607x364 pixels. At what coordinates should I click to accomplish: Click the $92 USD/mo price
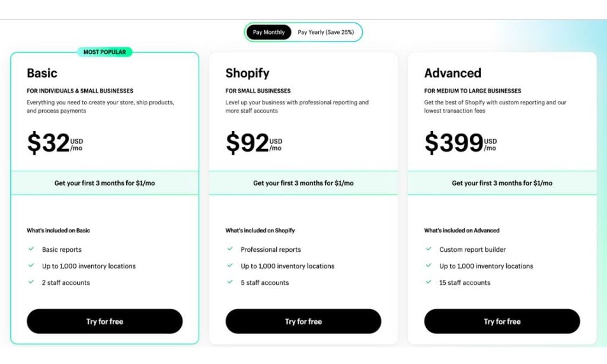coord(254,143)
